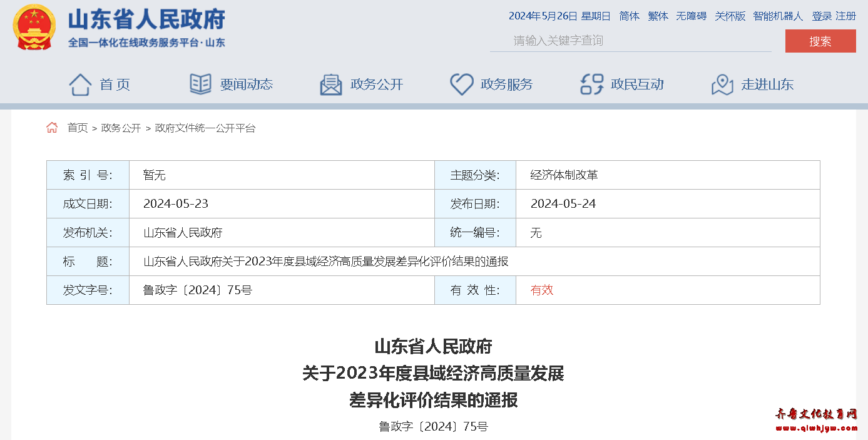The height and width of the screenshot is (440, 868).
Task: Click the 成文日期 value 2024-05-23
Action: coord(176,204)
